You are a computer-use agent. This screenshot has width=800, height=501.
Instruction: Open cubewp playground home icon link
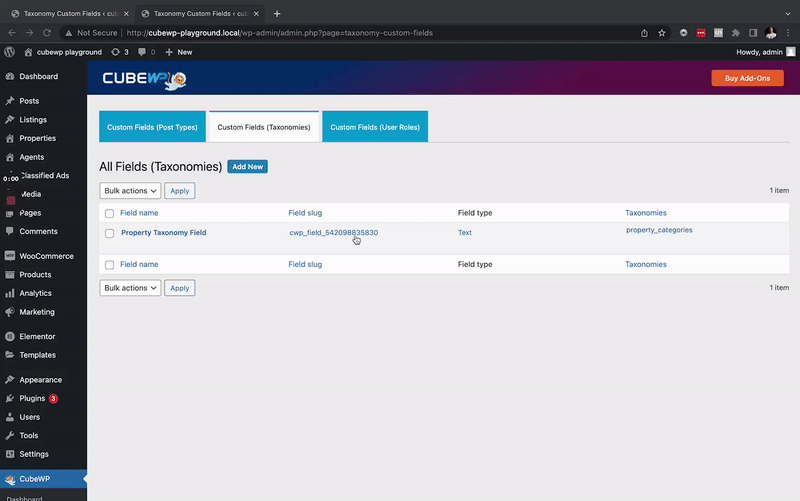pyautogui.click(x=29, y=52)
